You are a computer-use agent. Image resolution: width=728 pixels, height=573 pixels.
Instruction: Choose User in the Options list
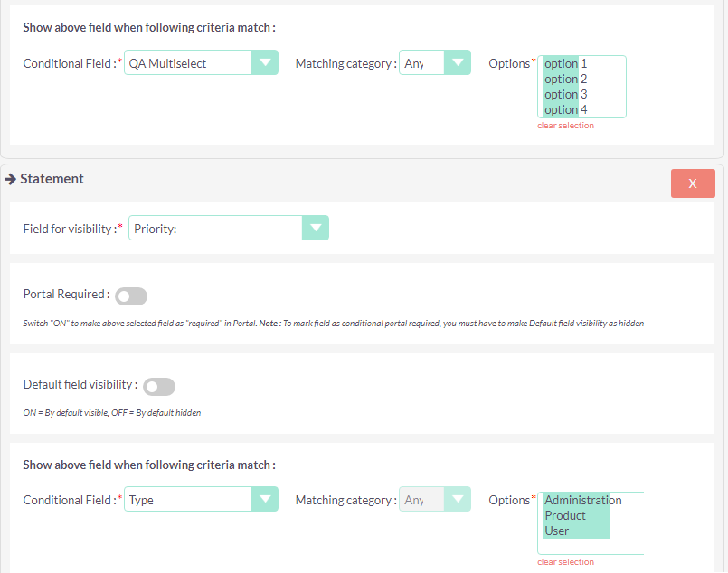(x=557, y=531)
